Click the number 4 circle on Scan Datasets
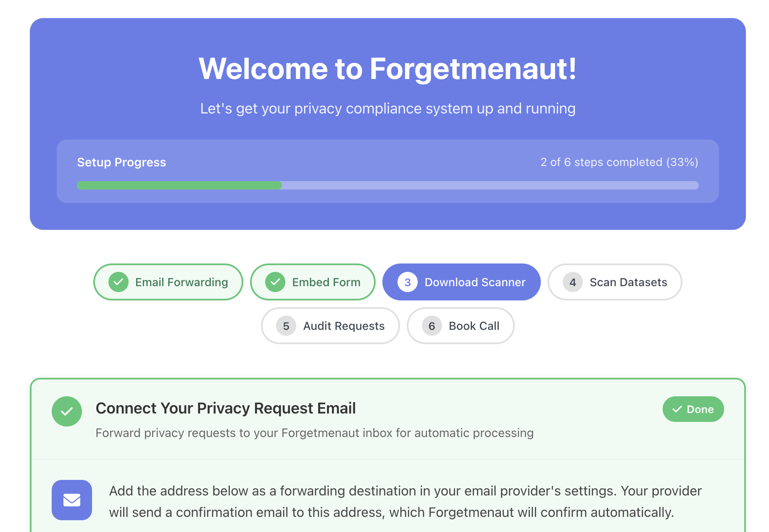This screenshot has width=769, height=532. pyautogui.click(x=572, y=282)
